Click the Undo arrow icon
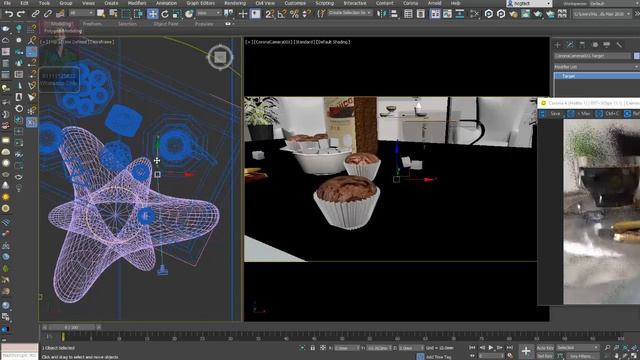This screenshot has width=640, height=360. (9, 14)
